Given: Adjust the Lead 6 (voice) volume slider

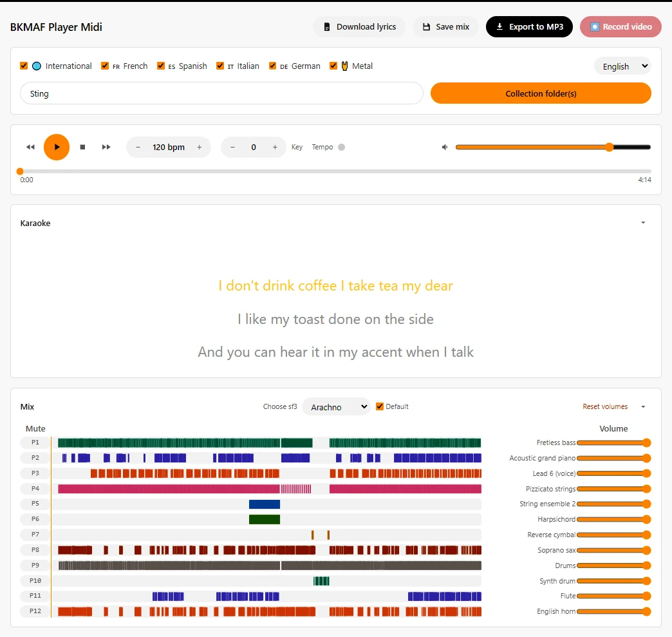Looking at the screenshot, I should point(613,473).
